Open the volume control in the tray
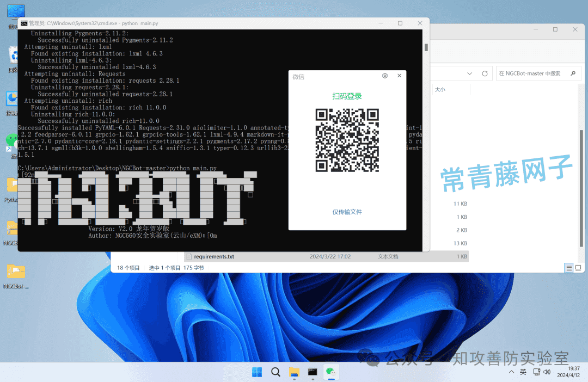The image size is (588, 382). pos(547,372)
